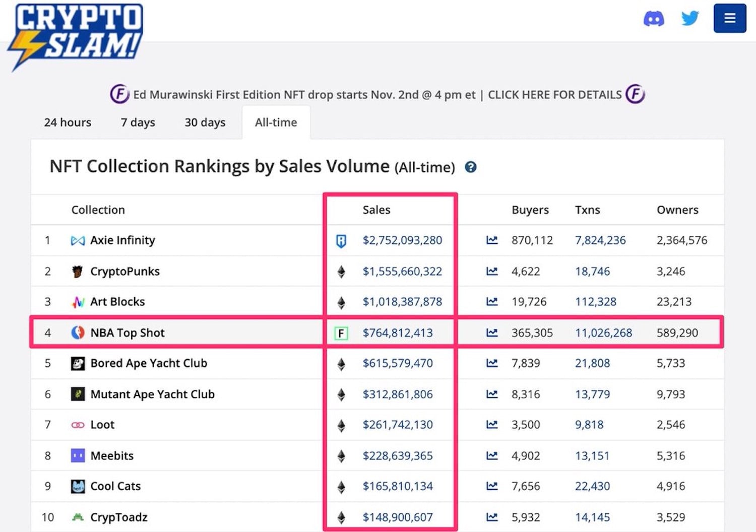Open the Bored Ape Yacht Club collection
Image resolution: width=756 pixels, height=532 pixels.
tap(149, 363)
